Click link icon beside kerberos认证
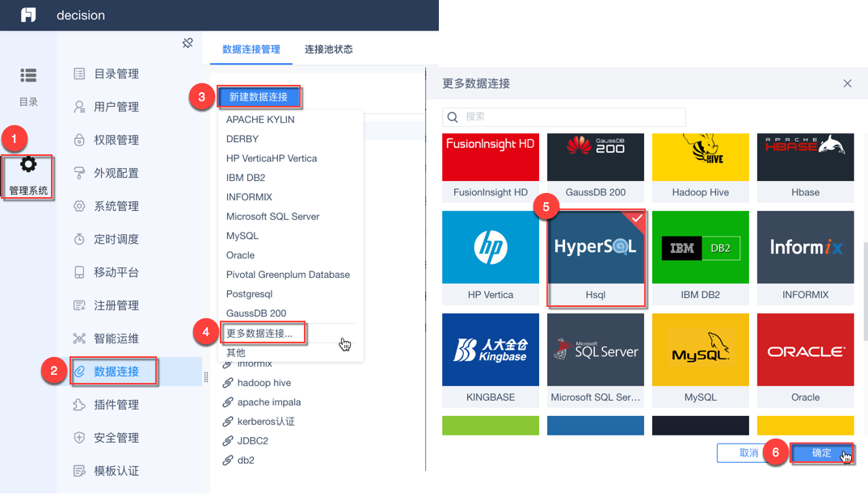Viewport: 868px width, 496px height. click(228, 422)
